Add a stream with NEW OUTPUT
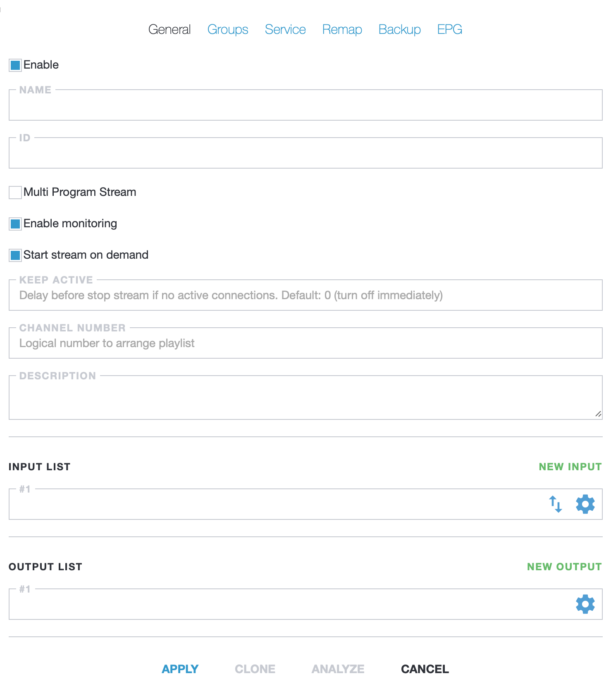Viewport: 611px width, 700px height. (564, 567)
